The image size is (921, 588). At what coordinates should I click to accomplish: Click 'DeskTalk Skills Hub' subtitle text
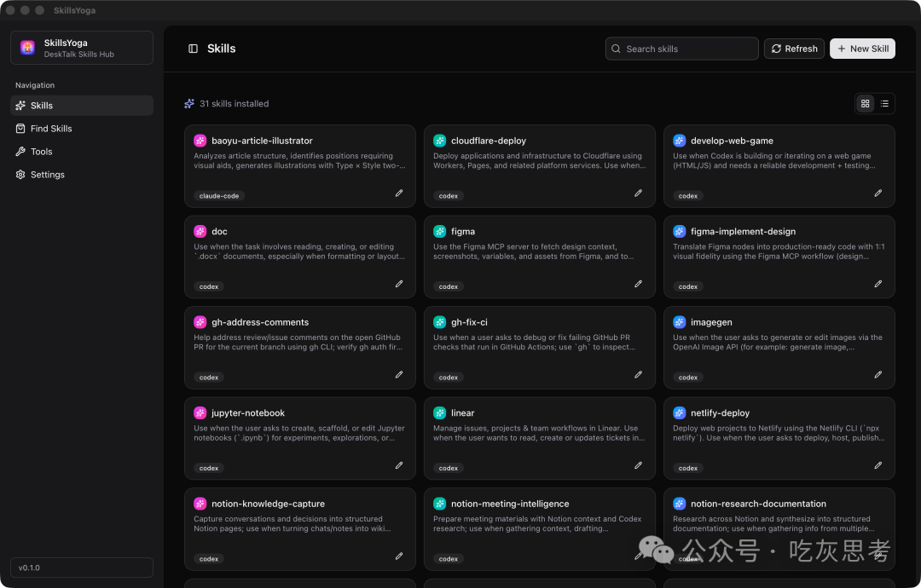pyautogui.click(x=79, y=55)
